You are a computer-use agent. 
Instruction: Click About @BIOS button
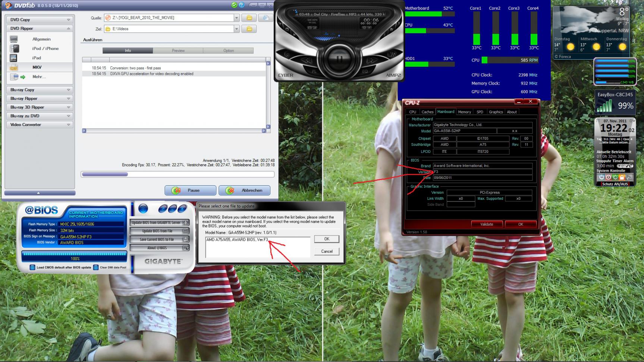pyautogui.click(x=160, y=248)
